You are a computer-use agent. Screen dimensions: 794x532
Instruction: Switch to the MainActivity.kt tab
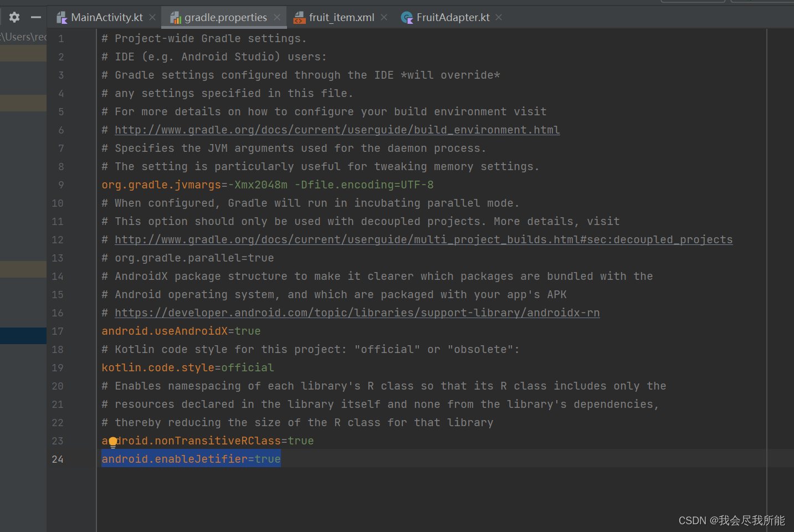[106, 17]
